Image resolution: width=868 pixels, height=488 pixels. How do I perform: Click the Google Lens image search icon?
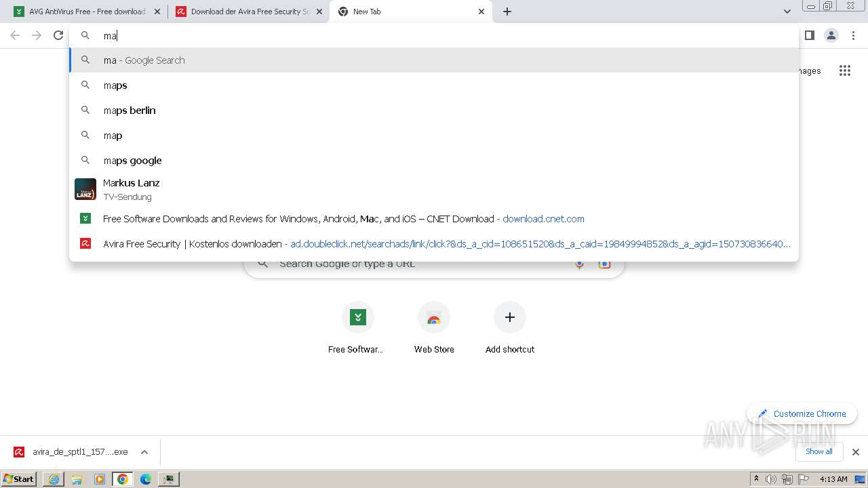click(604, 264)
